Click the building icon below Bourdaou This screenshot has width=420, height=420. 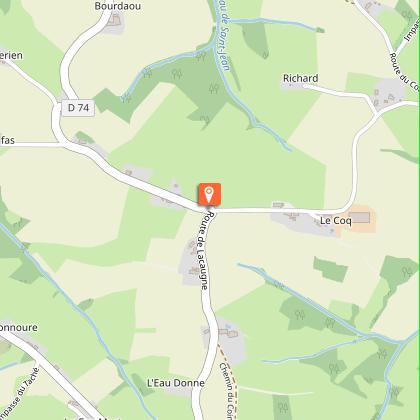(x=114, y=20)
